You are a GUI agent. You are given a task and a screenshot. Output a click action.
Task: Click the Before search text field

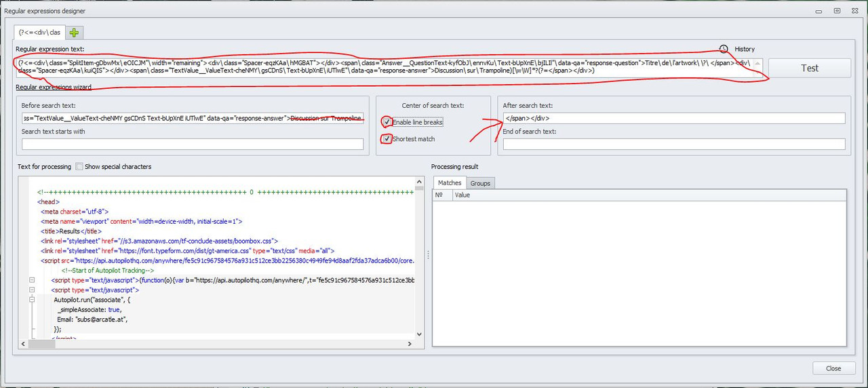193,118
